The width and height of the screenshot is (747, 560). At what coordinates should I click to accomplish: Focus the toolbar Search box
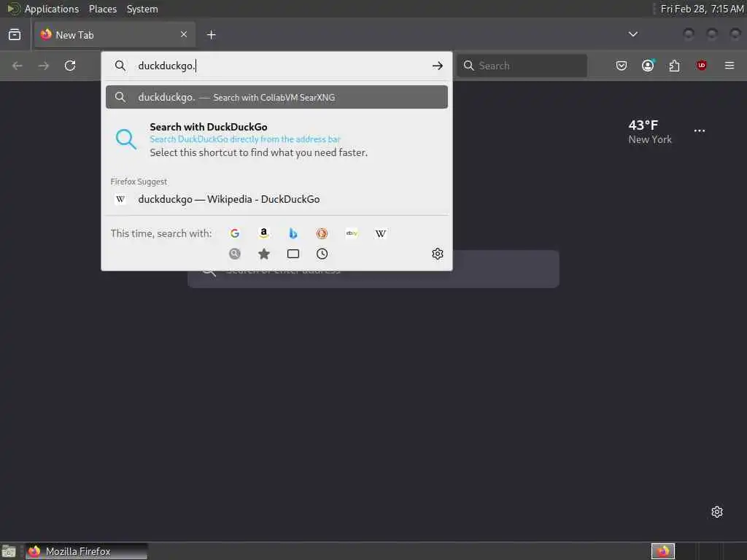[x=522, y=66]
